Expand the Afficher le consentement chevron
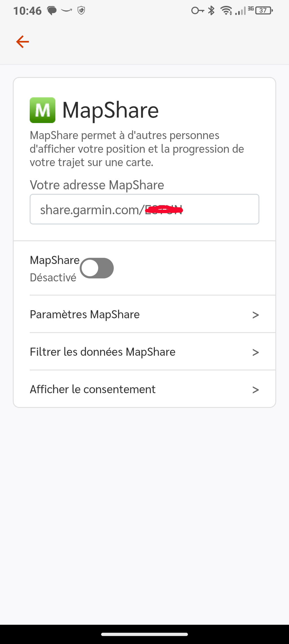 click(x=255, y=390)
